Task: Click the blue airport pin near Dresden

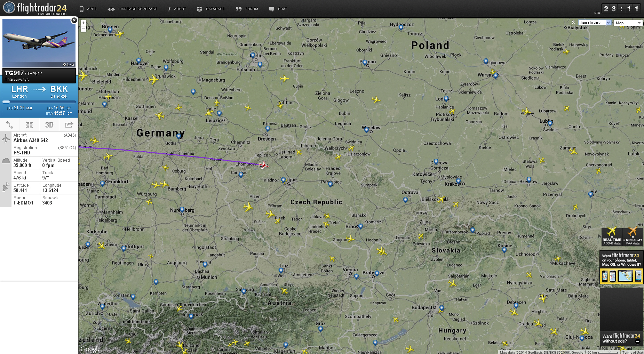Action: [x=268, y=128]
